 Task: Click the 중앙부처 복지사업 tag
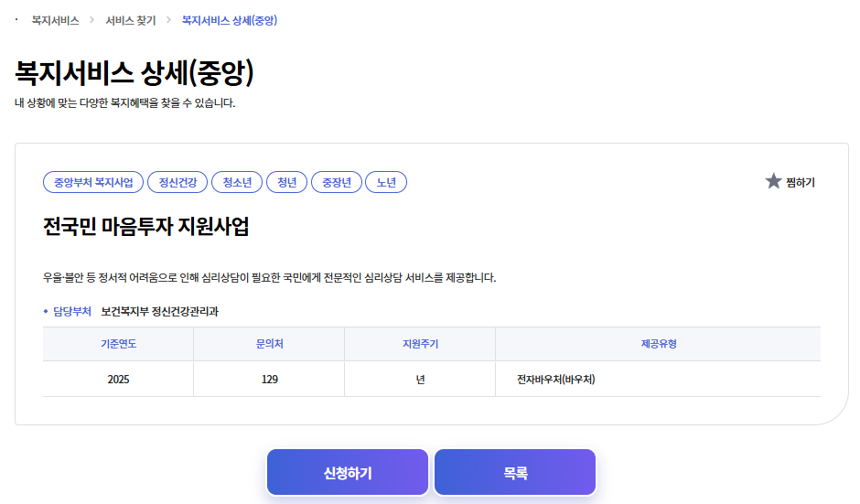(x=93, y=182)
